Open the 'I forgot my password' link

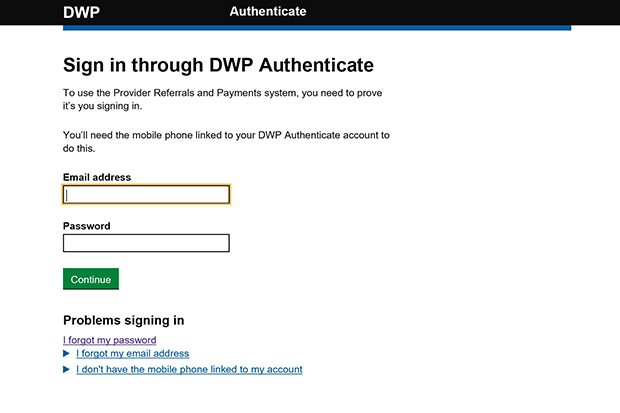(x=109, y=341)
